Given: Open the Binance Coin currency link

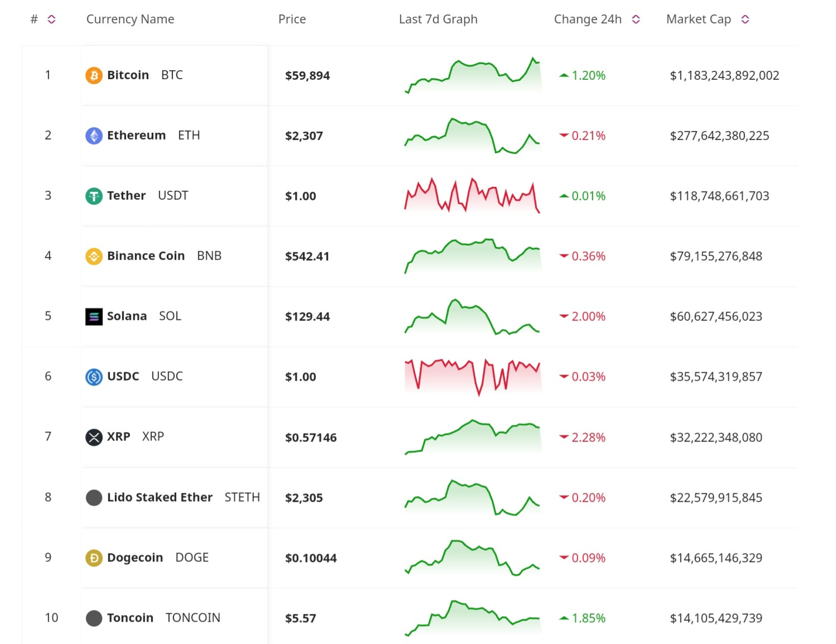Looking at the screenshot, I should [x=146, y=256].
